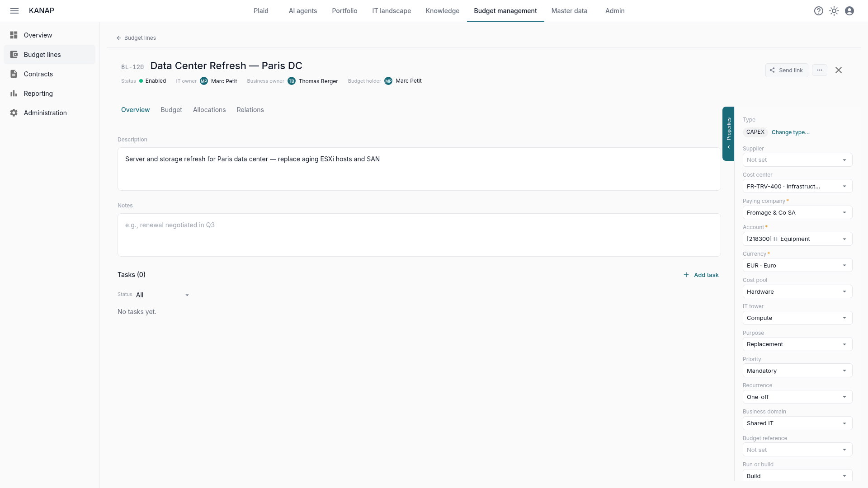Image resolution: width=868 pixels, height=488 pixels.
Task: Open the Account dropdown
Action: tap(797, 239)
